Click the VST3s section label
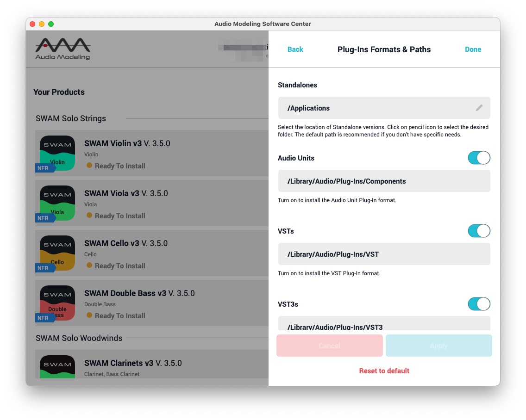Image resolution: width=526 pixels, height=420 pixels. pyautogui.click(x=288, y=304)
